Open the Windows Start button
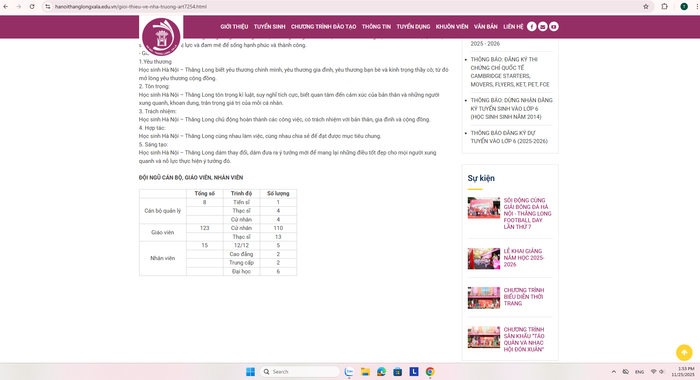Screen dimensions: 700x380 [250, 372]
